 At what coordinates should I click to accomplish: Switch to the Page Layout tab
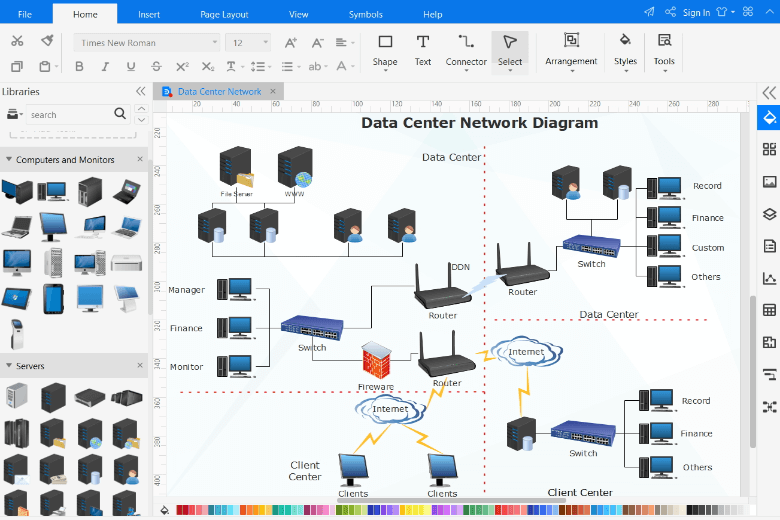click(x=224, y=14)
